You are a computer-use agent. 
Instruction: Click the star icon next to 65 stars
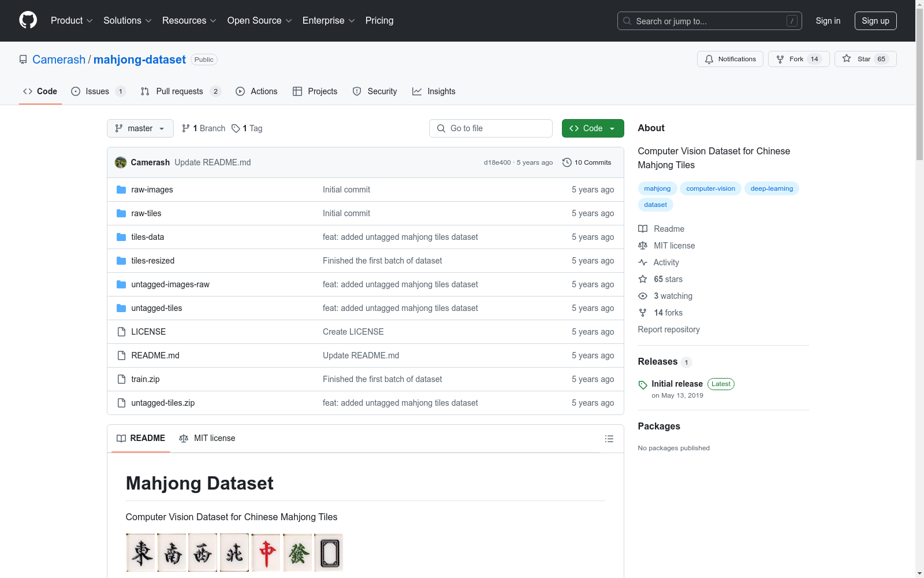coord(643,279)
